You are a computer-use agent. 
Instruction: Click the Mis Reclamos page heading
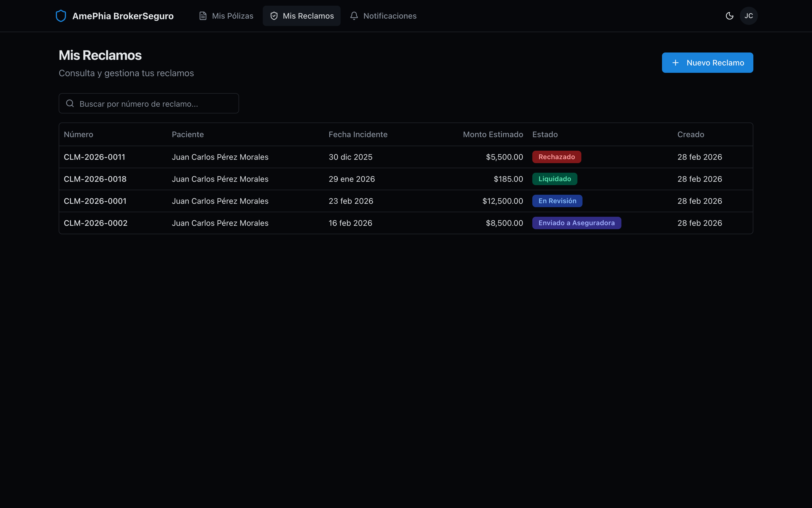tap(100, 55)
